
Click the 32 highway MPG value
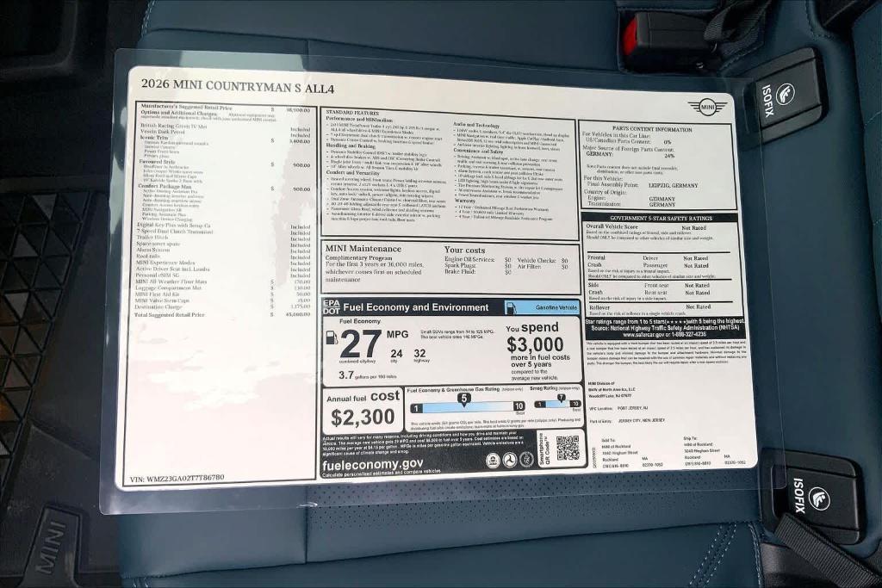click(419, 353)
